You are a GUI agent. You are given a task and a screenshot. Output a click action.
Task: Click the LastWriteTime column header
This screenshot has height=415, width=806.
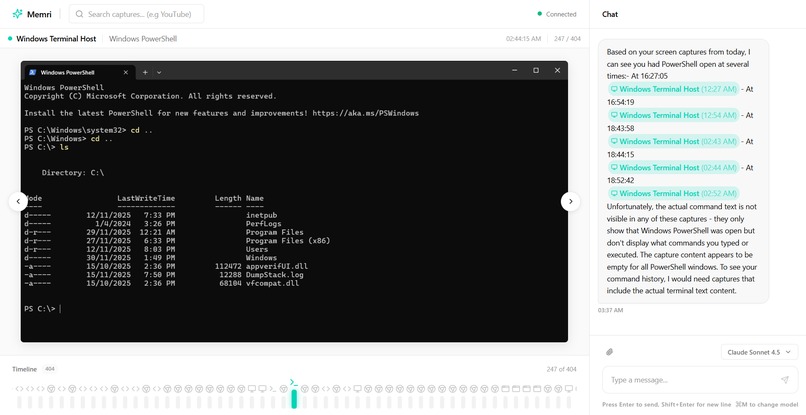(x=146, y=198)
